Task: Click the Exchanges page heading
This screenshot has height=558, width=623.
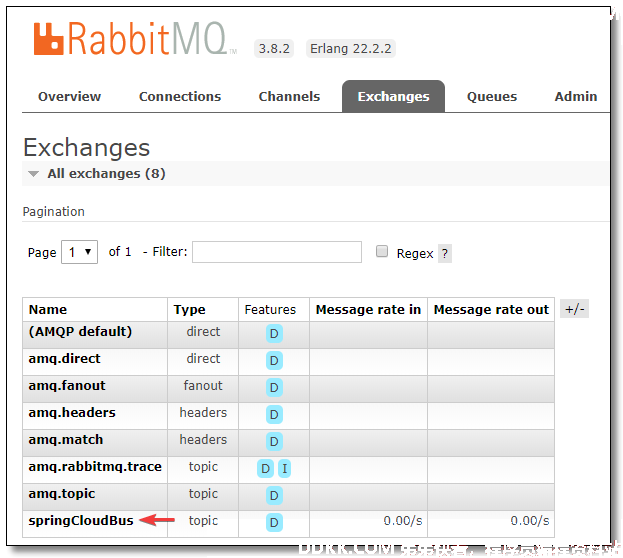Action: point(87,148)
